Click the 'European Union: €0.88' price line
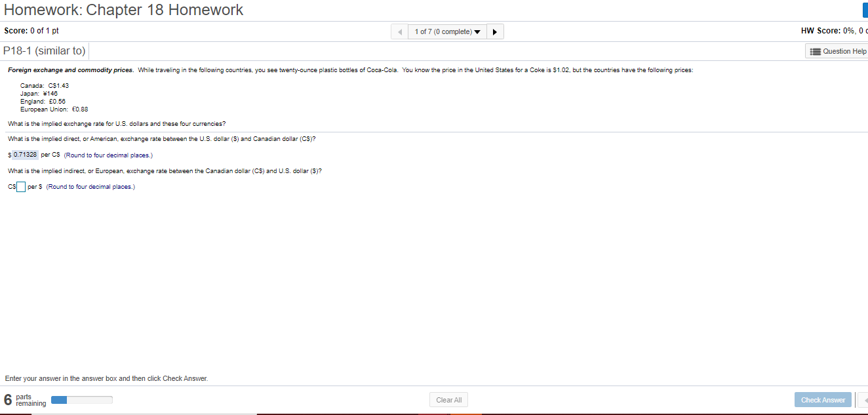868x415 pixels. click(54, 109)
